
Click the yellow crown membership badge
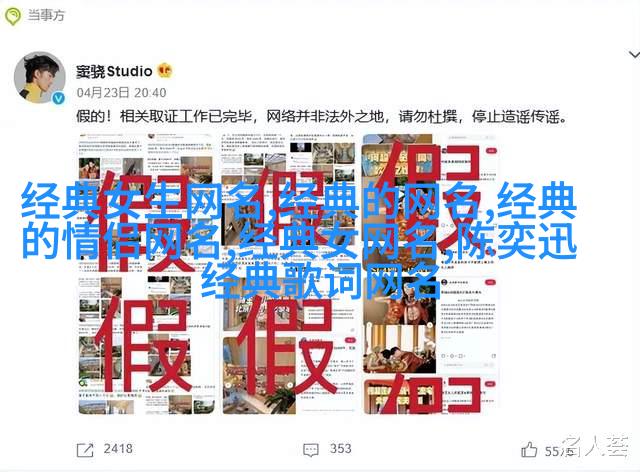[x=165, y=71]
